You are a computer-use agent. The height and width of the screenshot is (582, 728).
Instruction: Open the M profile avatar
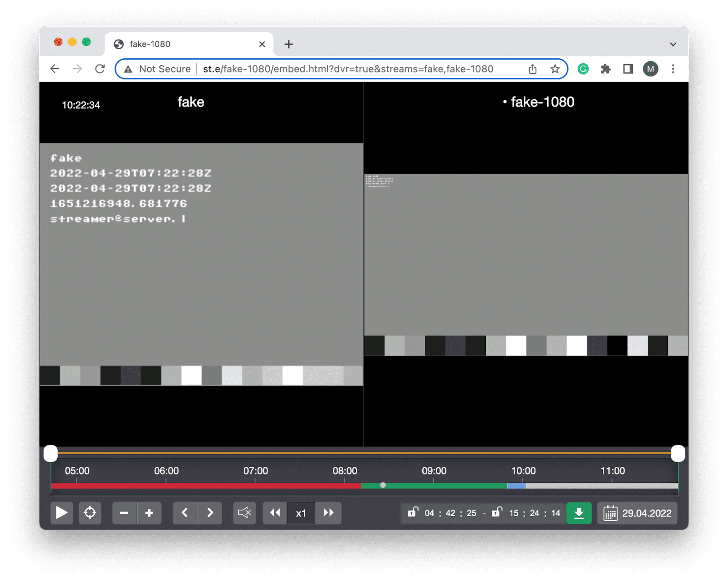point(651,69)
